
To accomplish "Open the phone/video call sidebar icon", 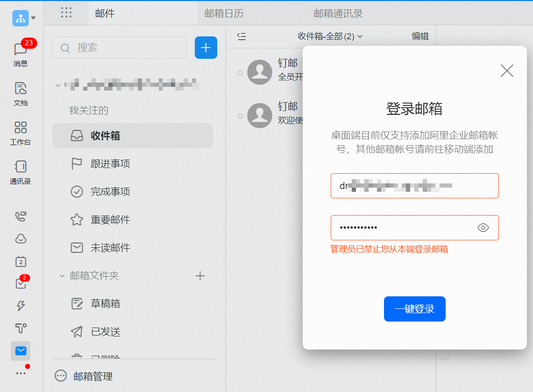I will pyautogui.click(x=21, y=217).
